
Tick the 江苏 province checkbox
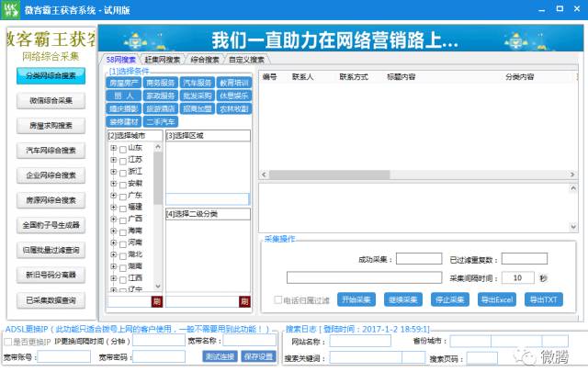(122, 162)
